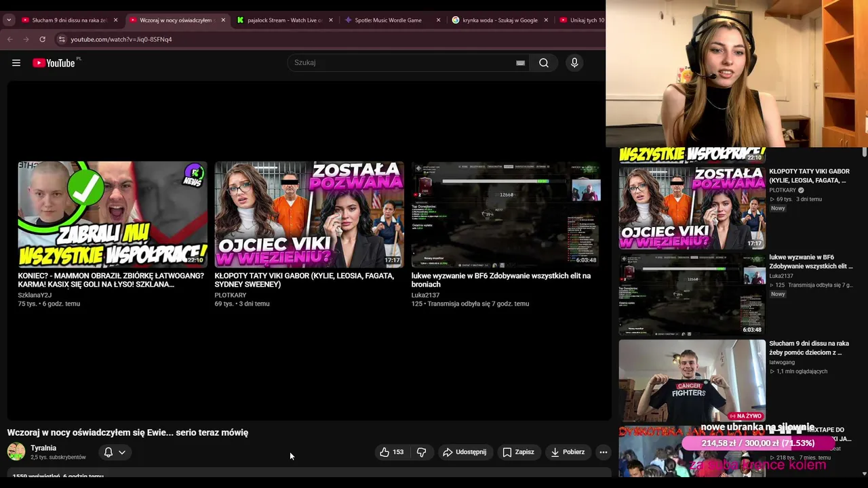Go to the YouTube home logo
The height and width of the screenshot is (488, 868).
[54, 63]
